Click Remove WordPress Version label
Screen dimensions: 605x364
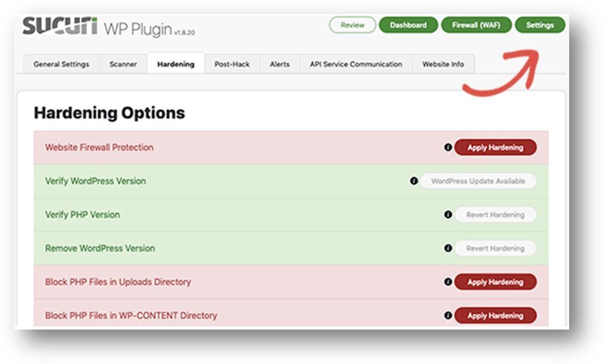100,248
